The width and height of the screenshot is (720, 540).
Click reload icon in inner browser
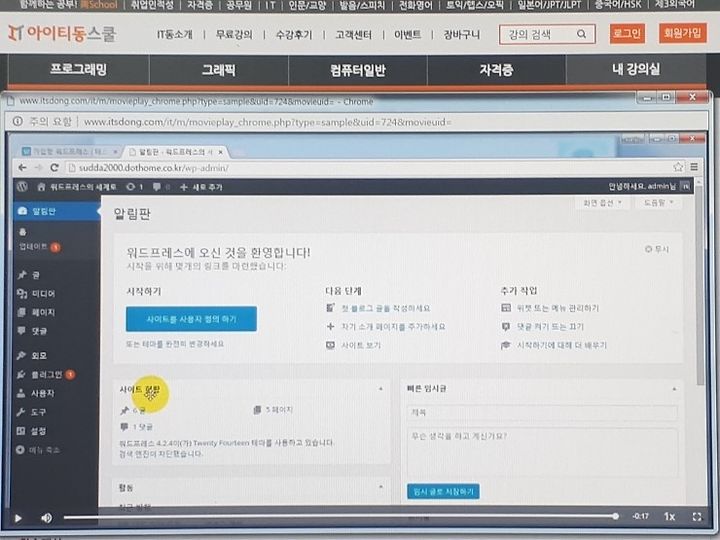54,168
